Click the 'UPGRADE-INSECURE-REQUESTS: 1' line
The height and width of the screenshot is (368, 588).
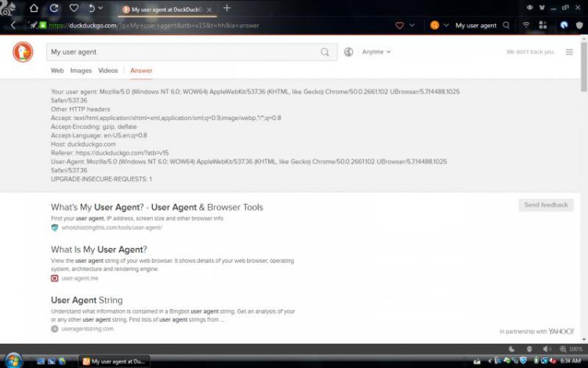coord(101,179)
